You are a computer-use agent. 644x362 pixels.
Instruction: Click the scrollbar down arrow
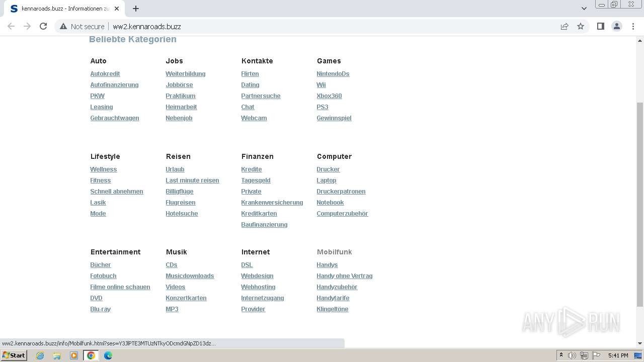(x=640, y=343)
